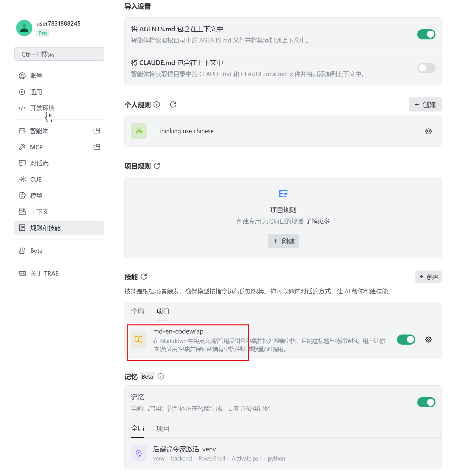Screen dimensions: 452x476
Task: Open settings gear for md-en-codewrap skill
Action: pyautogui.click(x=428, y=340)
